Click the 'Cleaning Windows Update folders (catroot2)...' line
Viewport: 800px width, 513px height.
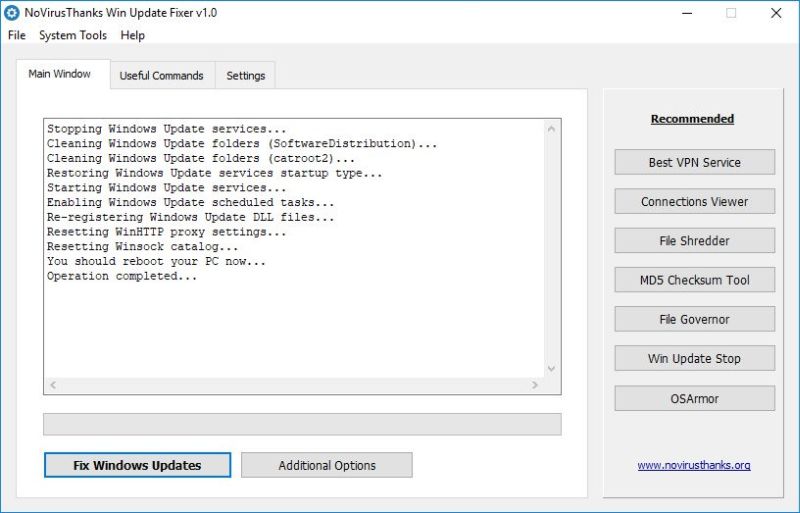(x=201, y=158)
